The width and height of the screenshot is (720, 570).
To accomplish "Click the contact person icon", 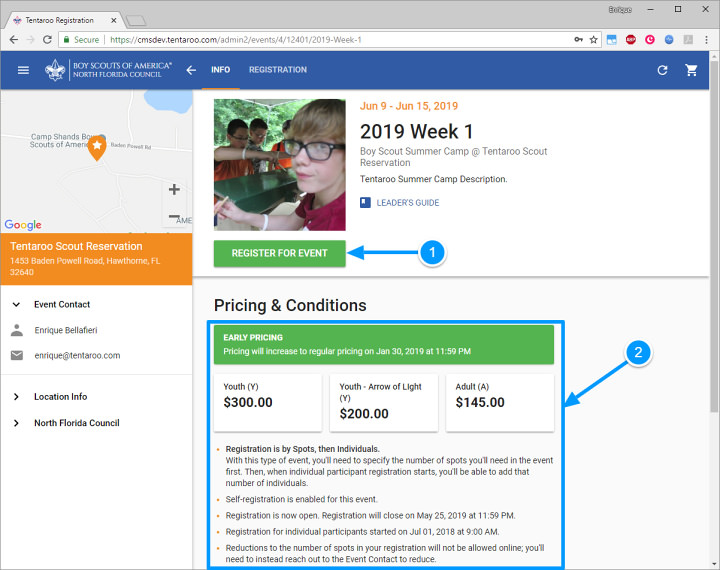I will pos(17,330).
